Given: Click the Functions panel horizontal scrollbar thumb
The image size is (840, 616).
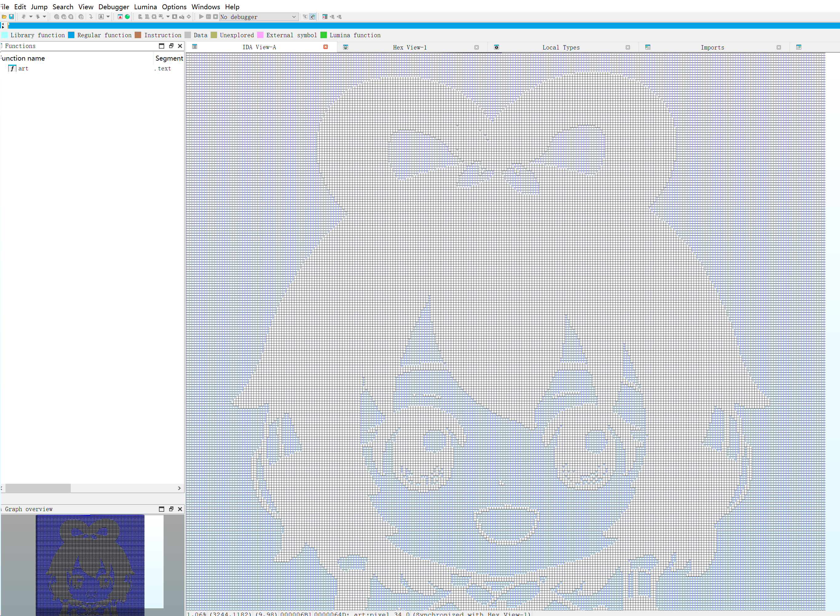Looking at the screenshot, I should point(38,488).
